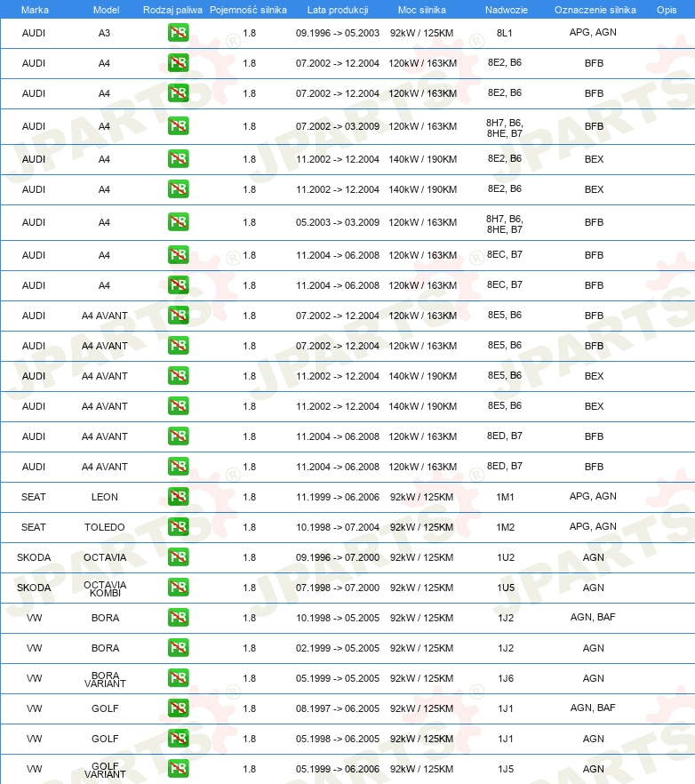Viewport: 695px width, 784px height.
Task: Click the Nadwozie column header
Action: (x=507, y=10)
